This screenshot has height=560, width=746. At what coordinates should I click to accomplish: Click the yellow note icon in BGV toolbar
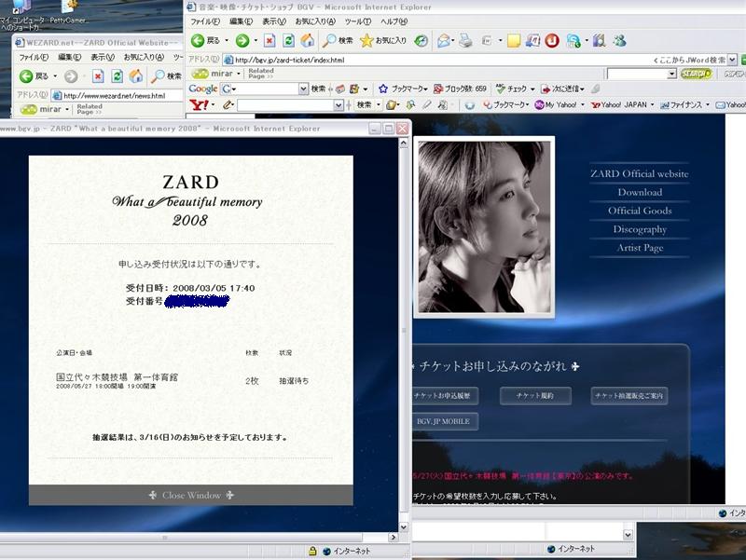(x=514, y=41)
